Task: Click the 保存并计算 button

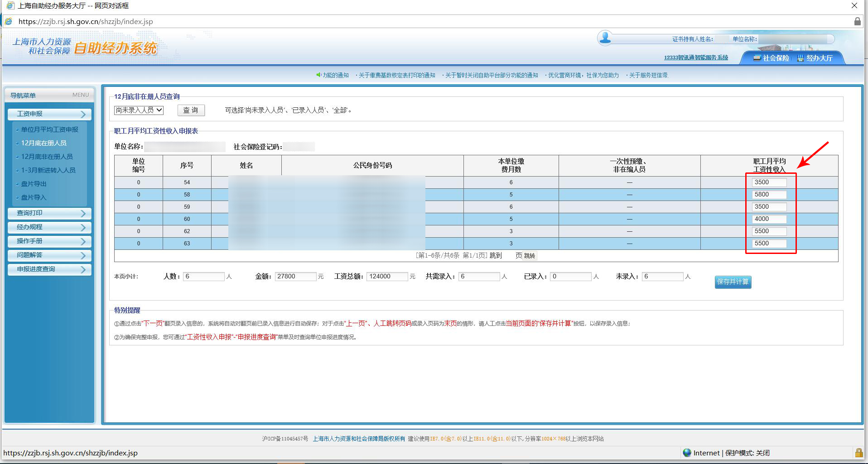Action: point(733,282)
